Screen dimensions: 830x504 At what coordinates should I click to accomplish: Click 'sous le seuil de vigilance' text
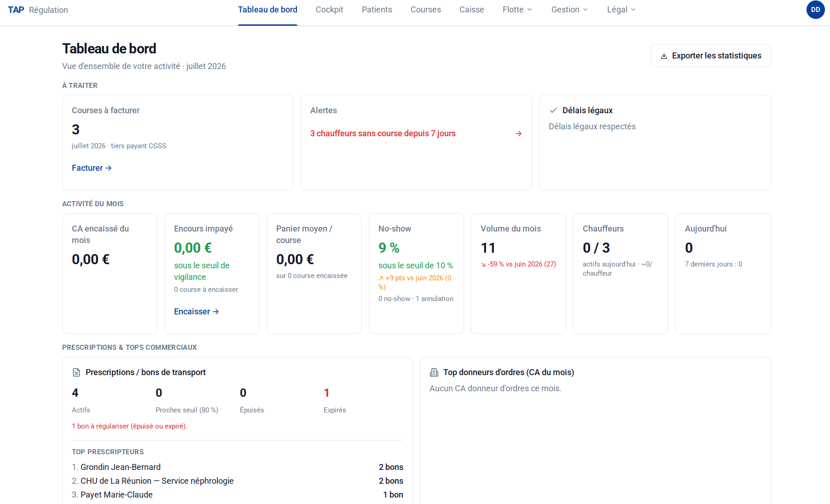202,271
